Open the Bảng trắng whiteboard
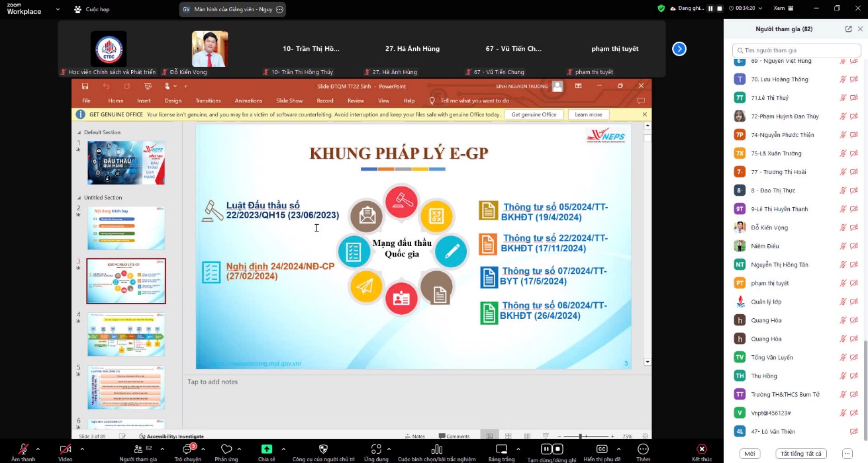The image size is (868, 463). 501,449
